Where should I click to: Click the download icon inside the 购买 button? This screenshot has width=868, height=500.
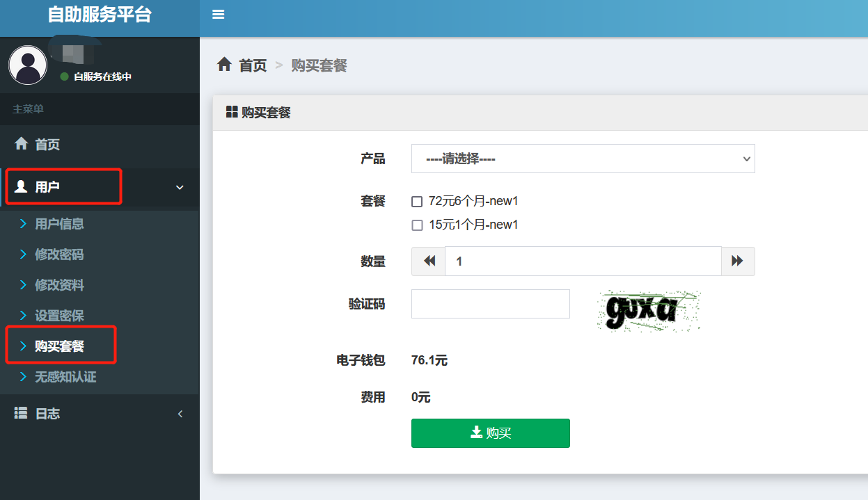pyautogui.click(x=475, y=433)
